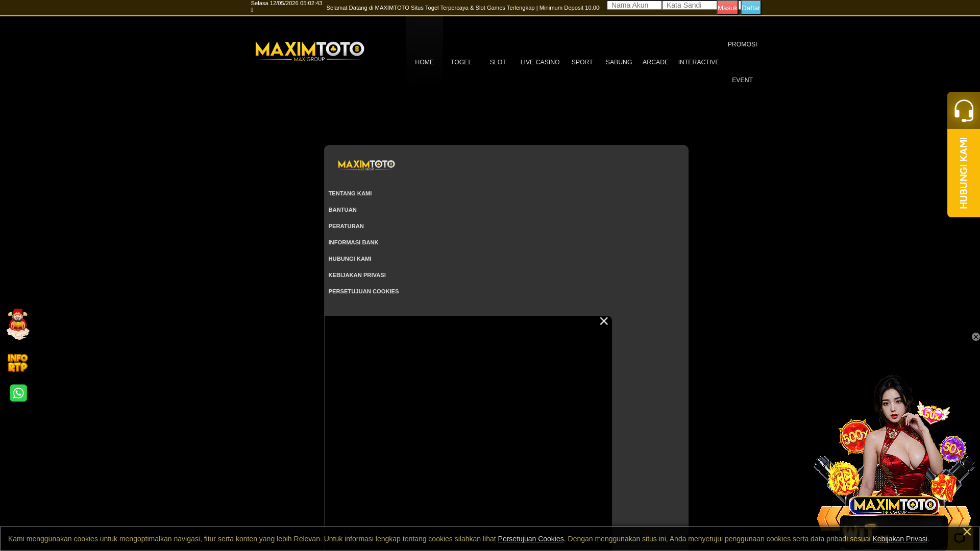Focus the Nama Akun input field
Viewport: 980px width, 551px height.
tap(634, 5)
